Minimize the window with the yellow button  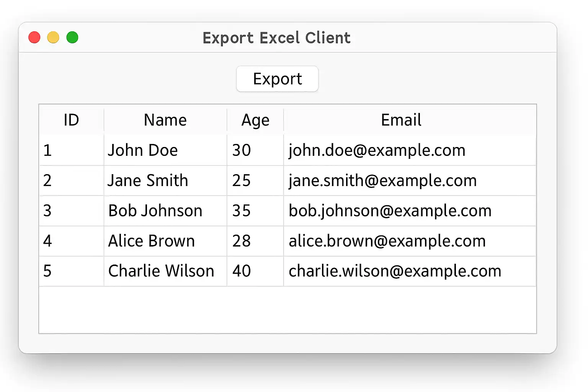tap(53, 38)
